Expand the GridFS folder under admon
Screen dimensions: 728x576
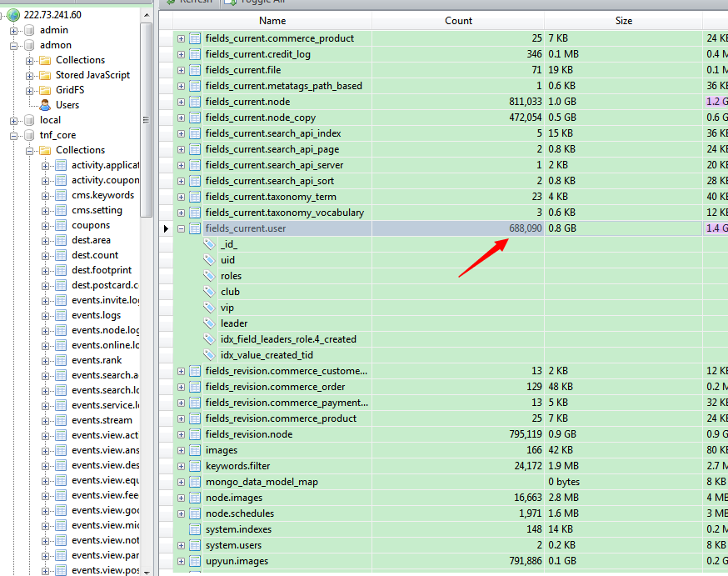coord(29,91)
